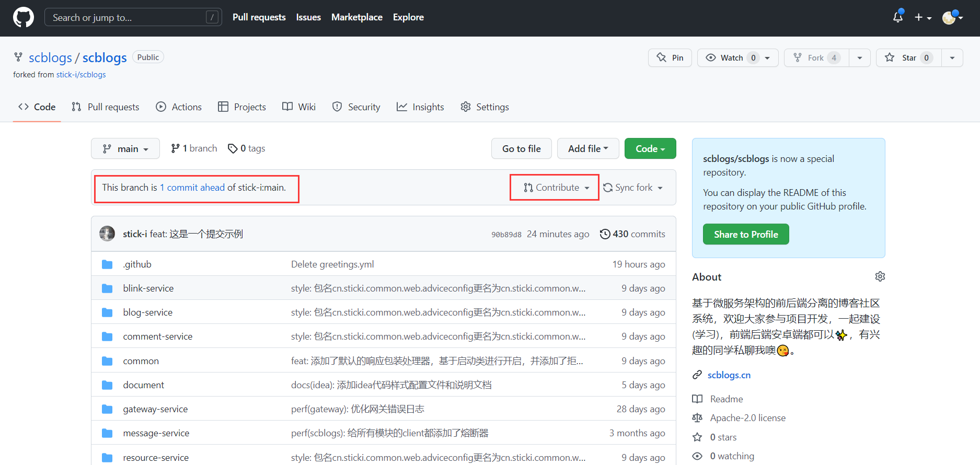The width and height of the screenshot is (980, 465).
Task: Open the stick-i/scblogs upstream link
Action: [81, 75]
